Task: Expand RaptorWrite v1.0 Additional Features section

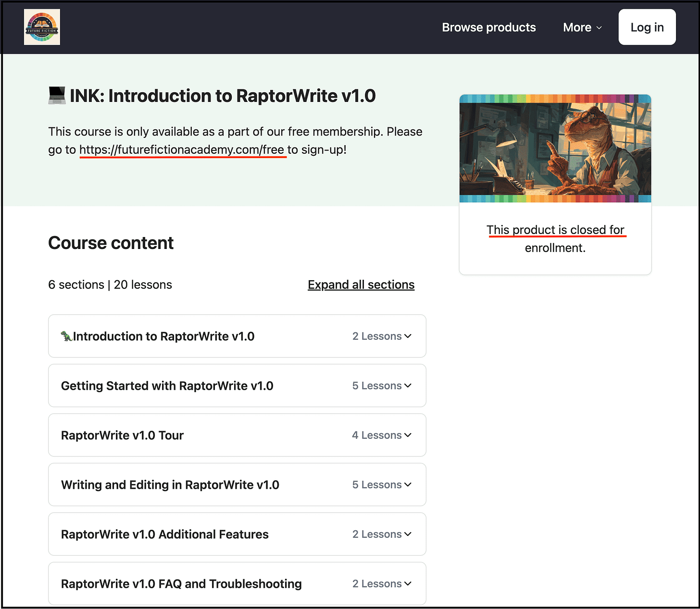Action: tap(237, 534)
